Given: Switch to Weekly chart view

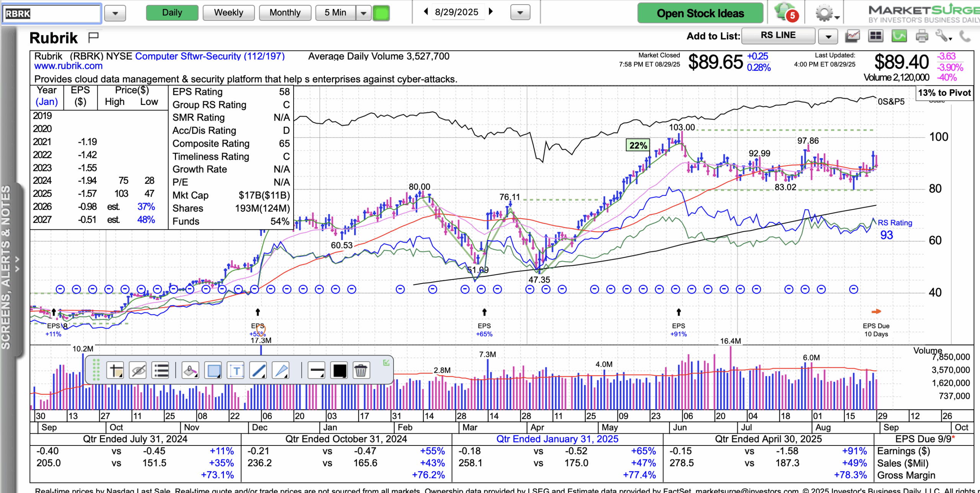Looking at the screenshot, I should 229,13.
